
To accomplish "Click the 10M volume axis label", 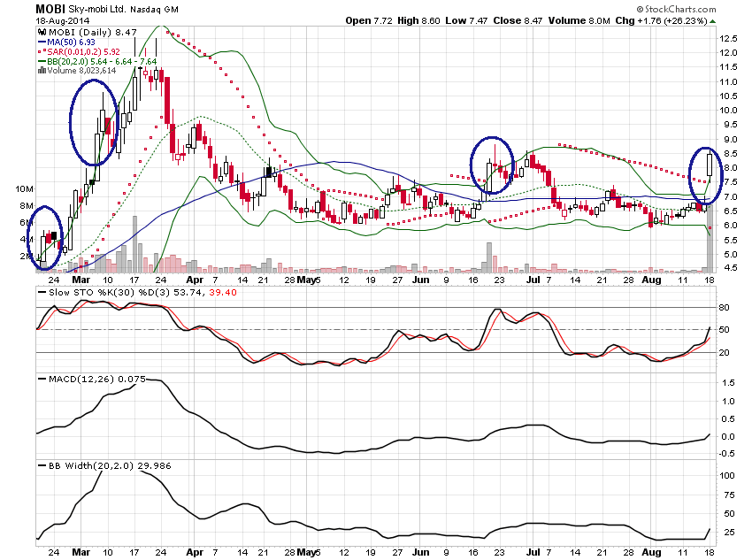I will pos(25,189).
